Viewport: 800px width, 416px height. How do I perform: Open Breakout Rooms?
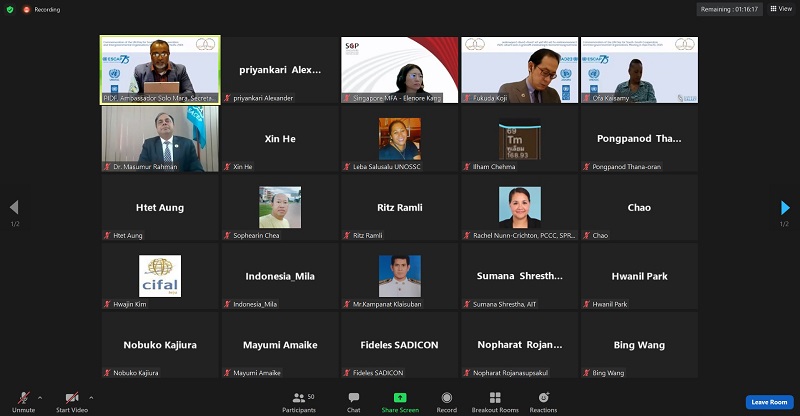pos(495,402)
